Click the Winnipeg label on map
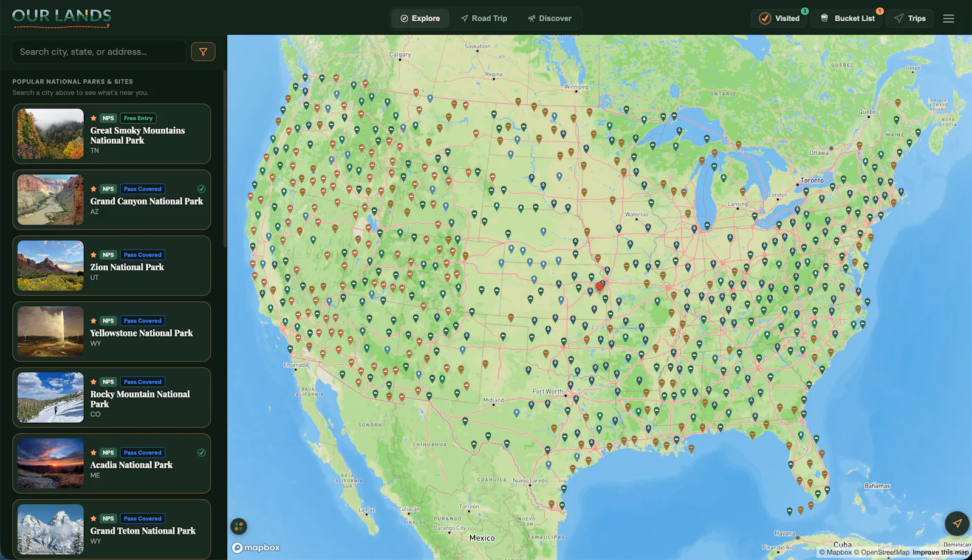The image size is (972, 560). [576, 87]
